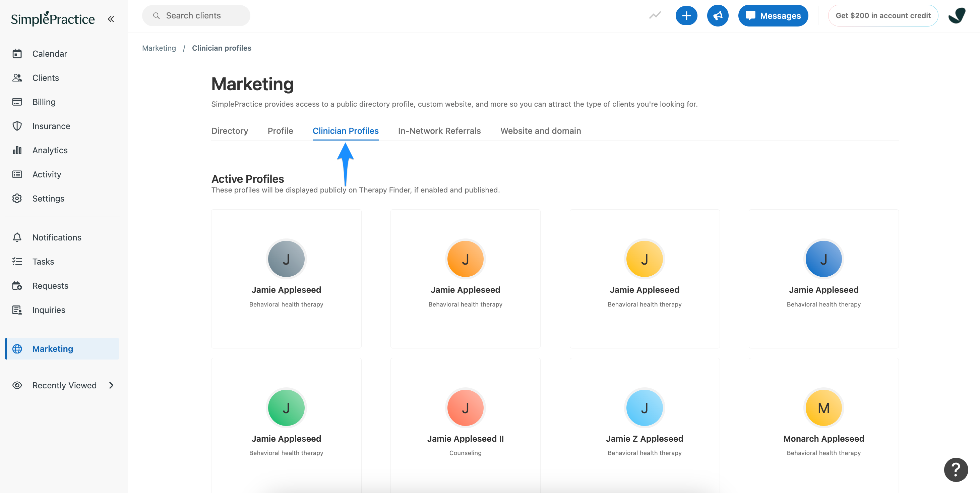Click the Analytics bar chart icon
The height and width of the screenshot is (493, 980).
tap(17, 150)
